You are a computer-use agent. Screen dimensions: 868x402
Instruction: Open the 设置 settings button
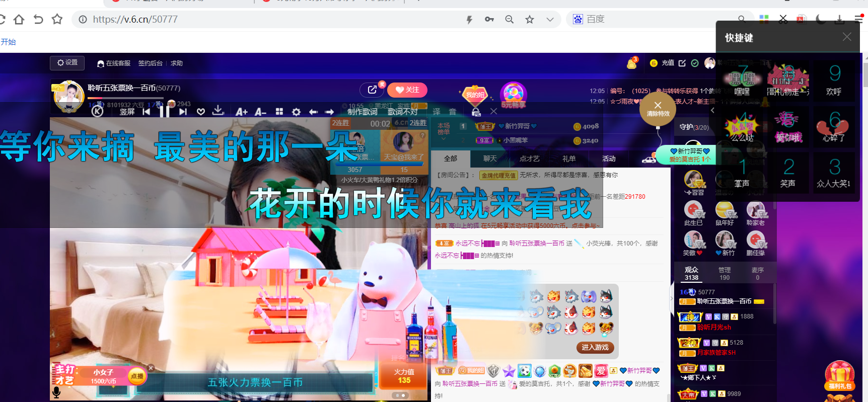(x=67, y=63)
